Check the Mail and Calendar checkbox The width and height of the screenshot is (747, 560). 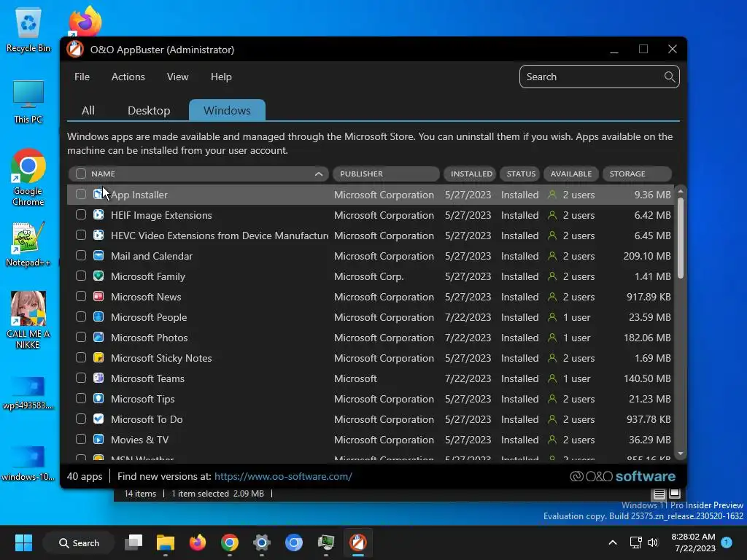coord(81,256)
